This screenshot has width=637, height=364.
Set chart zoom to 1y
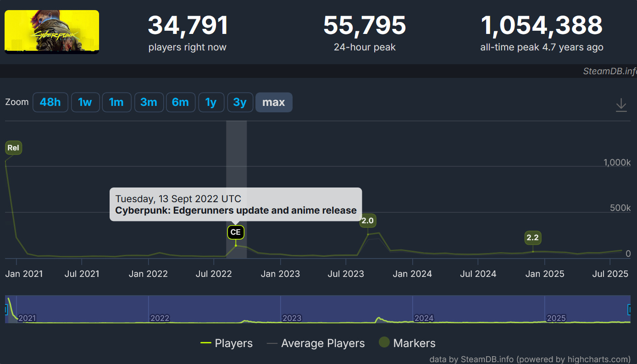(211, 102)
